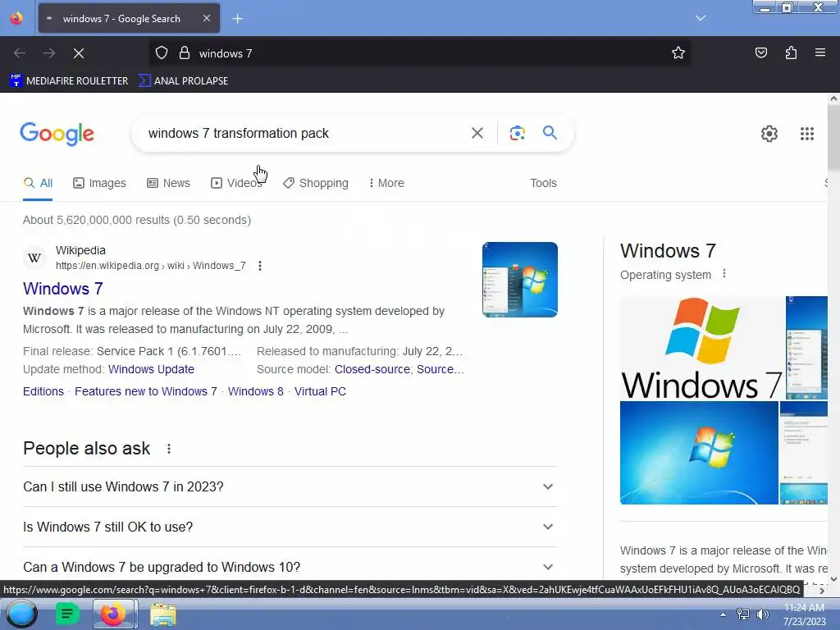840x630 pixels.
Task: Open People also ask options menu
Action: pos(169,449)
